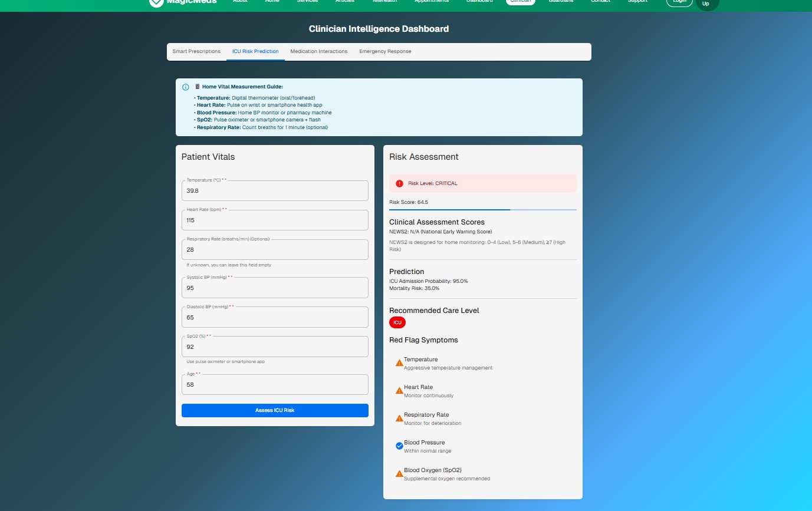Click the SpO2 pulse oximeter guide line
The image size is (812, 511).
(258, 120)
